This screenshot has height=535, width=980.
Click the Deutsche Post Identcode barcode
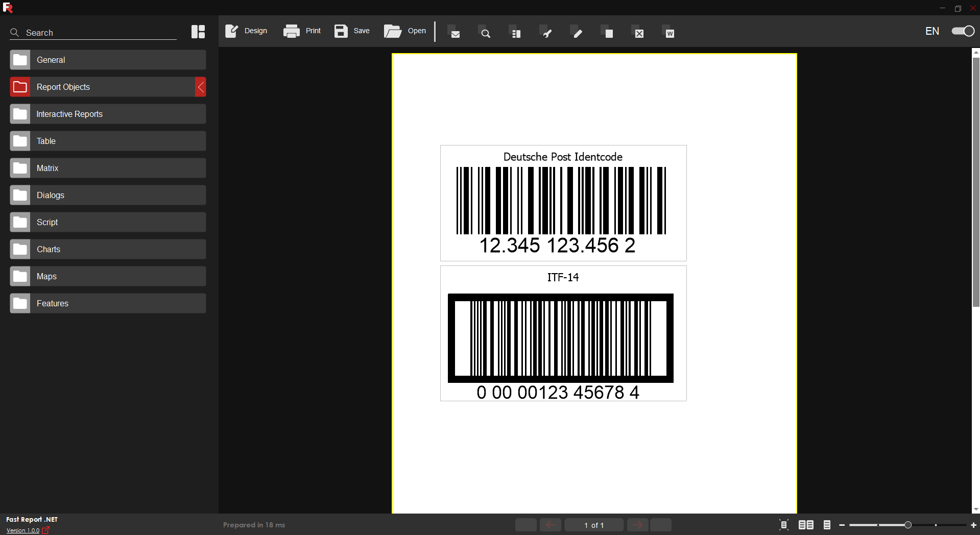tap(561, 201)
